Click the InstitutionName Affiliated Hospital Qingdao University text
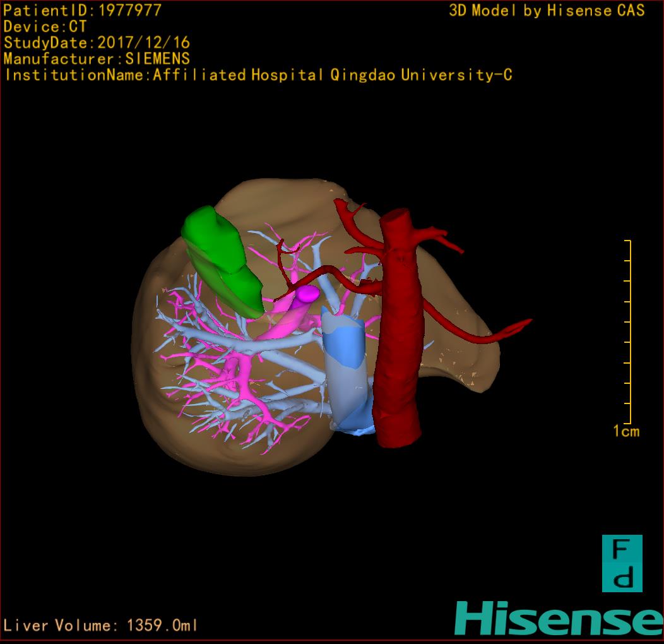This screenshot has width=664, height=644. tap(258, 75)
